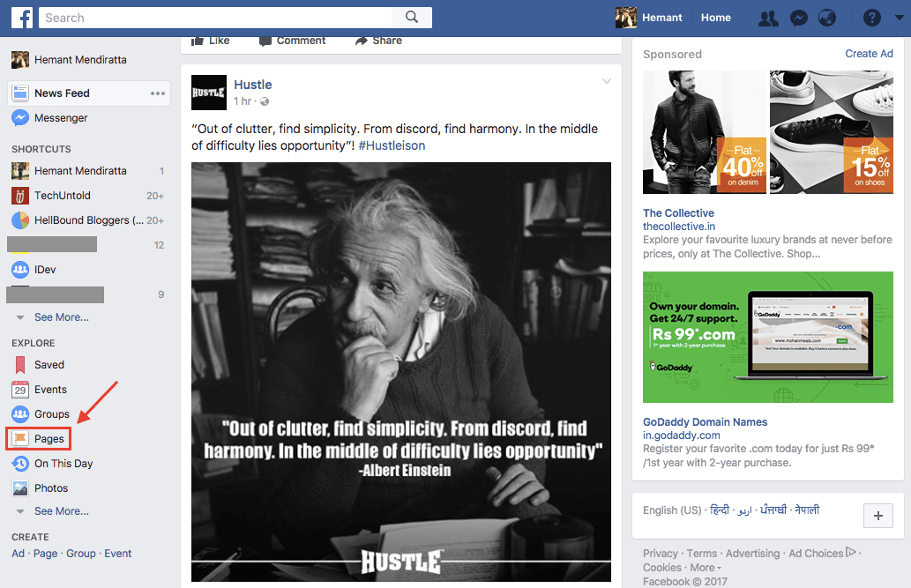911x588 pixels.
Task: Expand See More under Shortcuts
Action: pos(61,317)
